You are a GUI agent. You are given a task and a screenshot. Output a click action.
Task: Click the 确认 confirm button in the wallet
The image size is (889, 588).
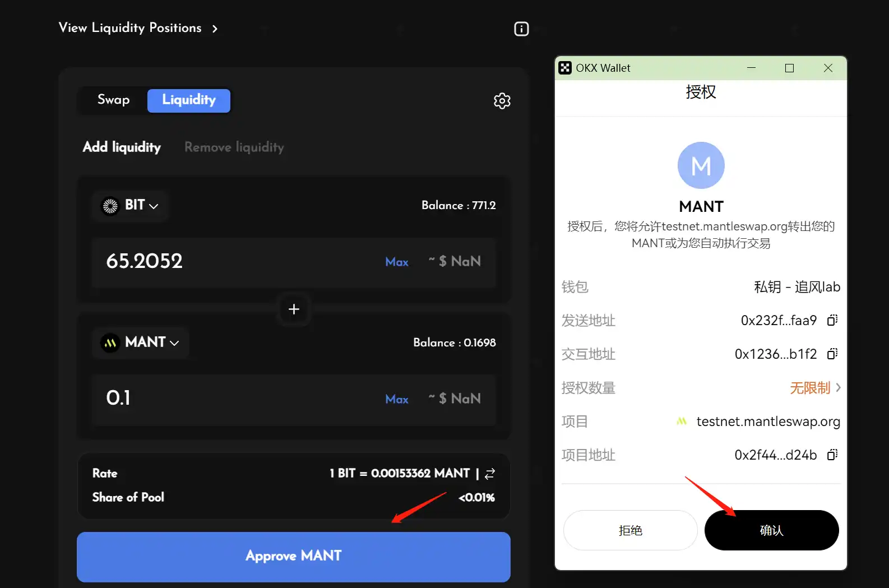[771, 530]
